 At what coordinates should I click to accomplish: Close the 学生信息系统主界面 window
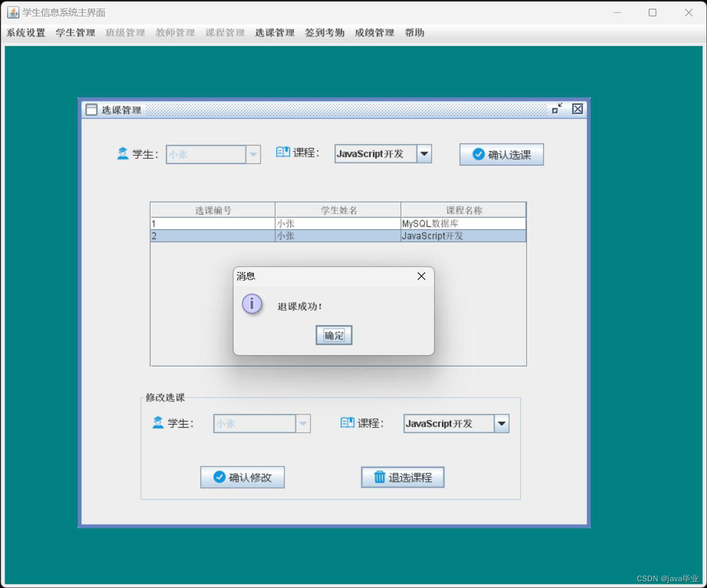coord(689,12)
